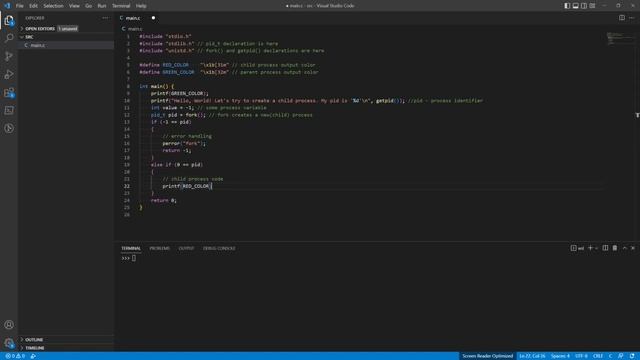
Task: Click the bottom circular activity bar icon
Action: 9,129
